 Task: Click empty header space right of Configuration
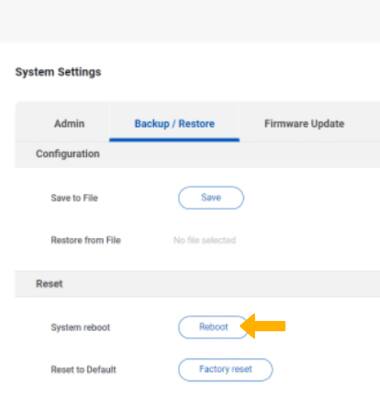[x=240, y=154]
